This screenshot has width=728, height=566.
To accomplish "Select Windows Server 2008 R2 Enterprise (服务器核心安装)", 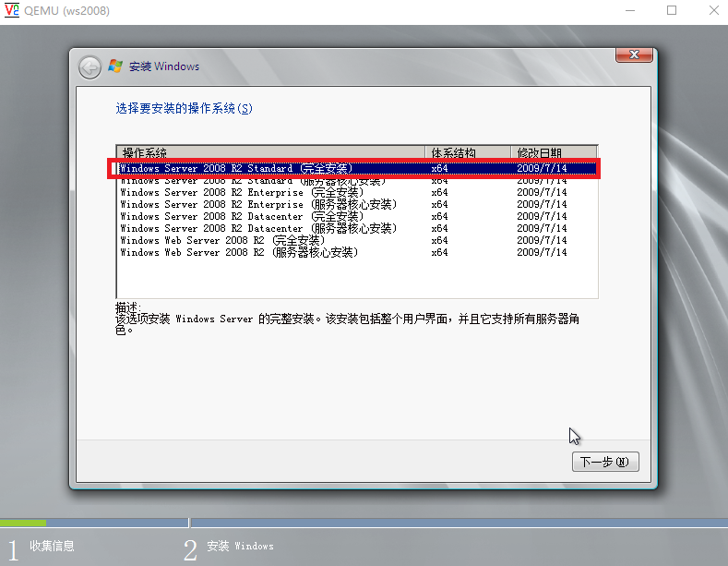I will (357, 204).
